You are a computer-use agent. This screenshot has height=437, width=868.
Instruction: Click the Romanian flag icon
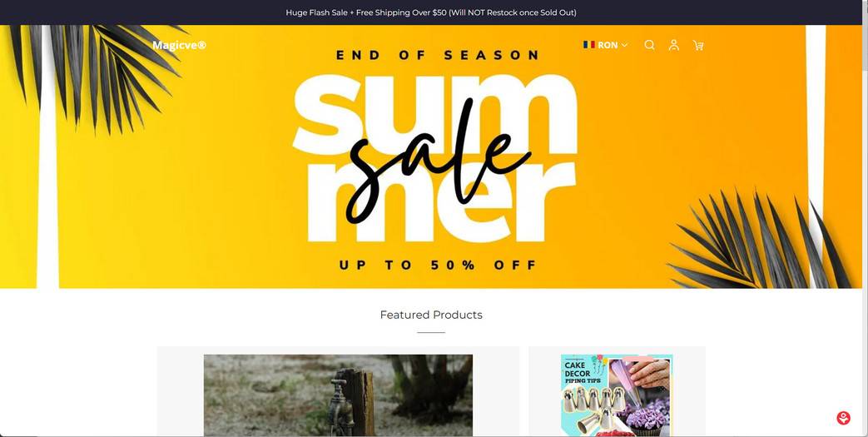coord(589,44)
